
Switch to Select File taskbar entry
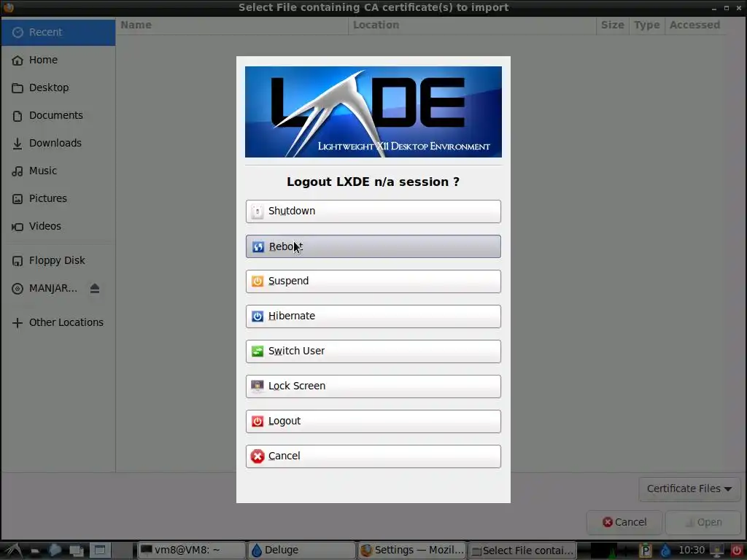pos(522,551)
